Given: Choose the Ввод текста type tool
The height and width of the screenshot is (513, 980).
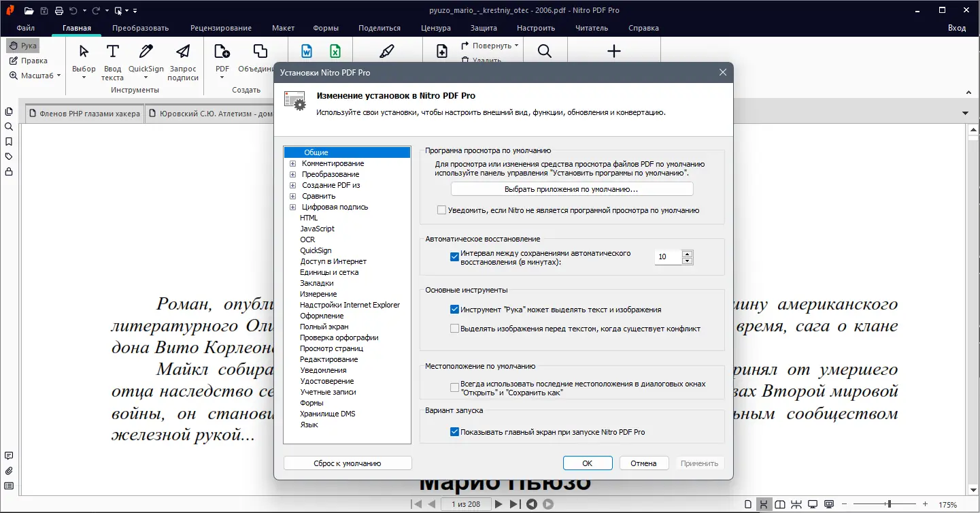Looking at the screenshot, I should pyautogui.click(x=112, y=61).
